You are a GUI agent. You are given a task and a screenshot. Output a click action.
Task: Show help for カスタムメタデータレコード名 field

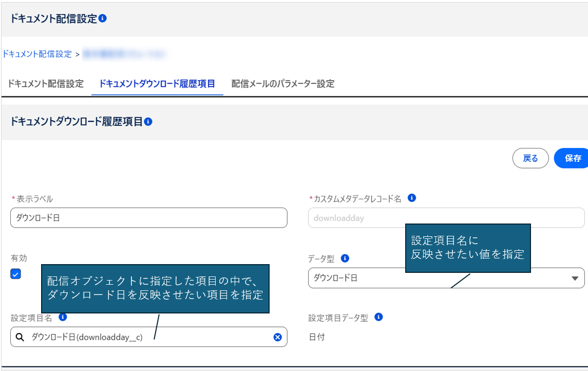pyautogui.click(x=412, y=198)
